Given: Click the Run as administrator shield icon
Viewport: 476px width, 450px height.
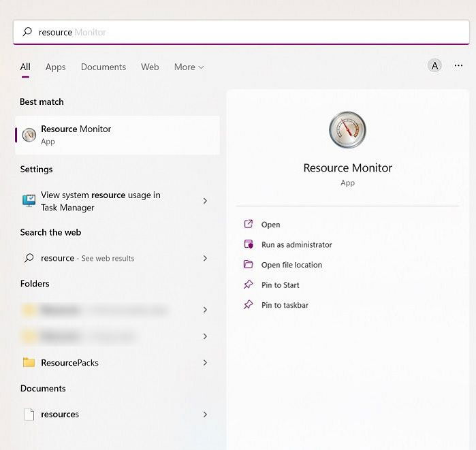Looking at the screenshot, I should 249,244.
